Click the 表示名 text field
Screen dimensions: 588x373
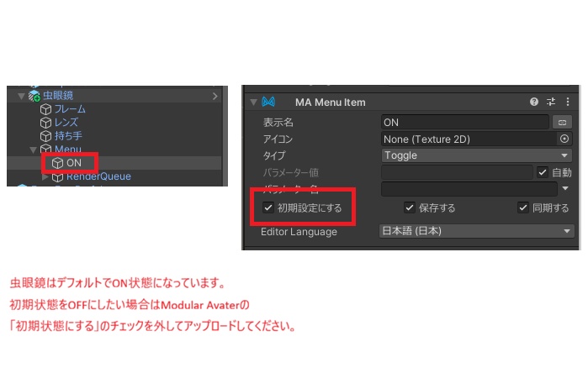point(465,122)
